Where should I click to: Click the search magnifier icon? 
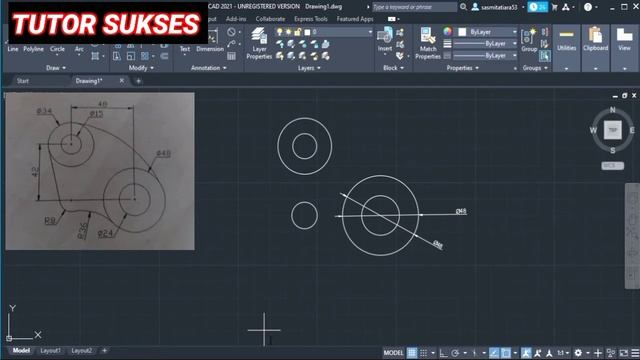pos(463,7)
